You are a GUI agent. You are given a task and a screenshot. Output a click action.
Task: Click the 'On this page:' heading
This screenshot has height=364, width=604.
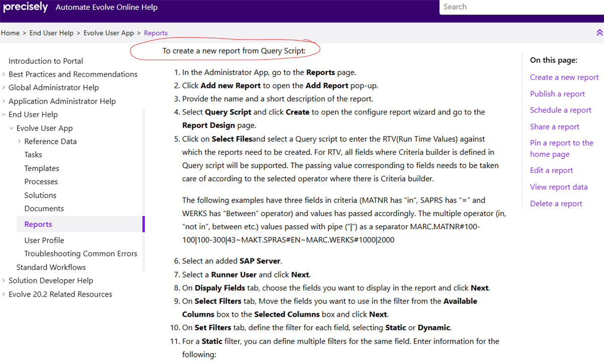tap(554, 60)
